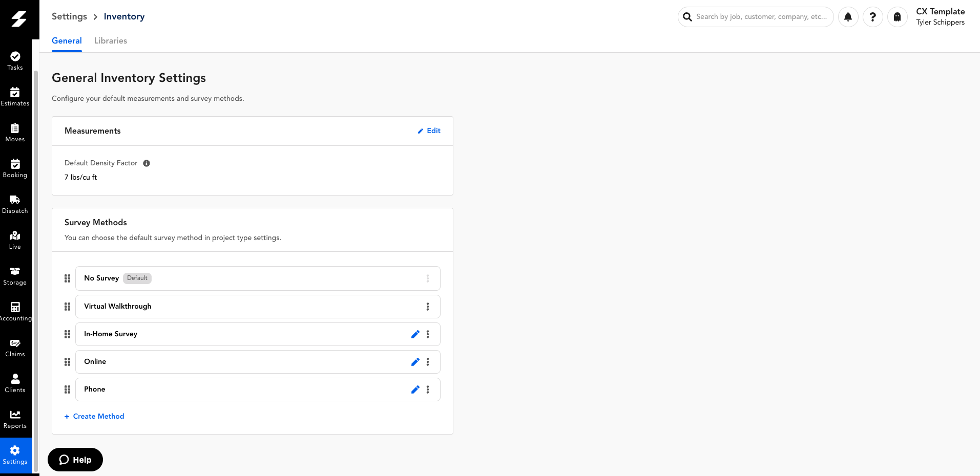980x476 pixels.
Task: Click the 7 lbs/cu ft value
Action: 80,178
